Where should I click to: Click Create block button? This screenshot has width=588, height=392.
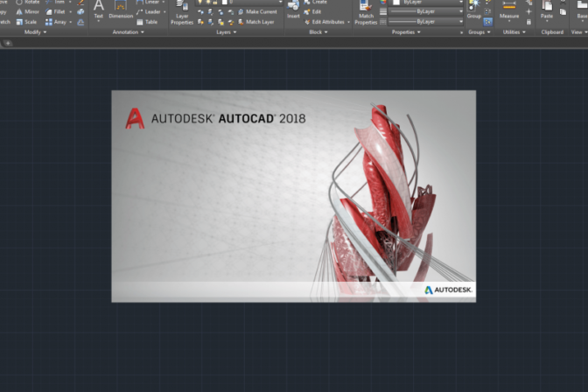point(315,2)
